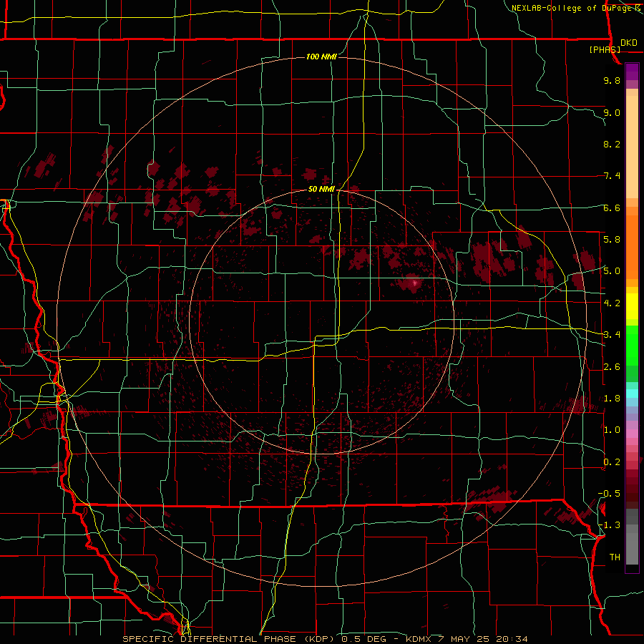This screenshot has width=644, height=644.
Task: Select the -1.3 scale value
Action: 609,525
